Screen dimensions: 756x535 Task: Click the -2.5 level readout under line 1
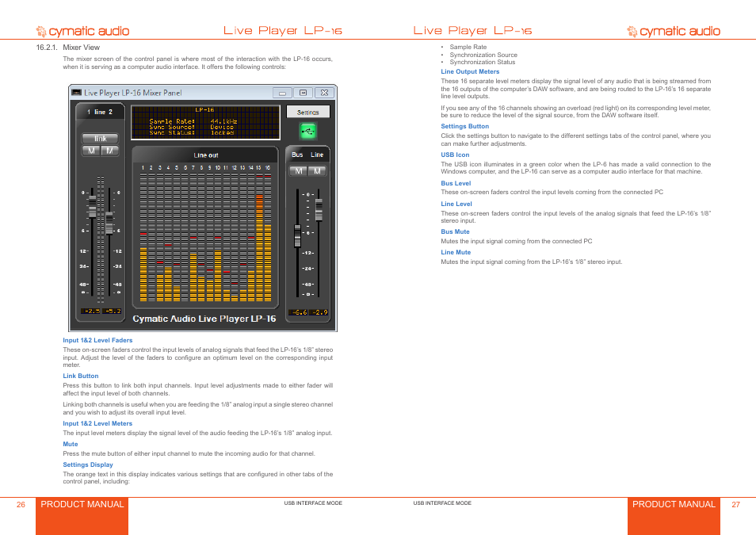pos(90,311)
